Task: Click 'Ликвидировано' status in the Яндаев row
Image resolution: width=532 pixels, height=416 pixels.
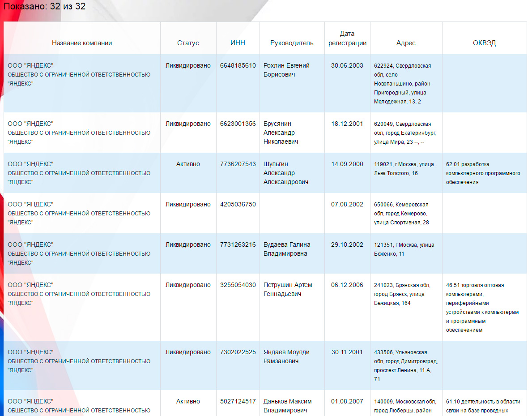Action: click(188, 352)
